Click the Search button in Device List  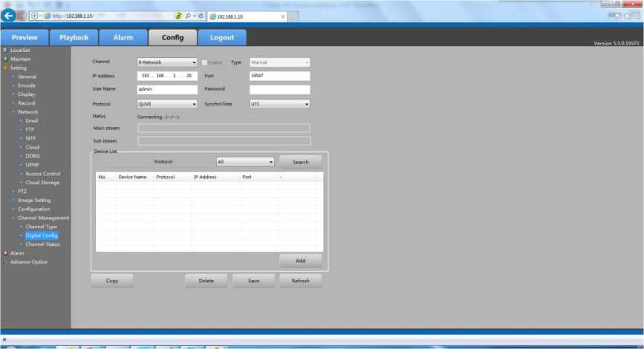[x=300, y=161]
